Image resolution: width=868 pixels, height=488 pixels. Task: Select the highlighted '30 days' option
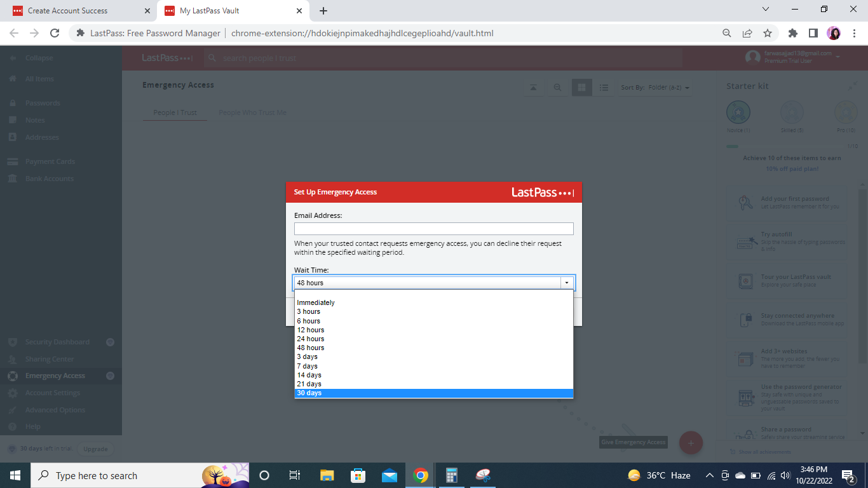[433, 393]
